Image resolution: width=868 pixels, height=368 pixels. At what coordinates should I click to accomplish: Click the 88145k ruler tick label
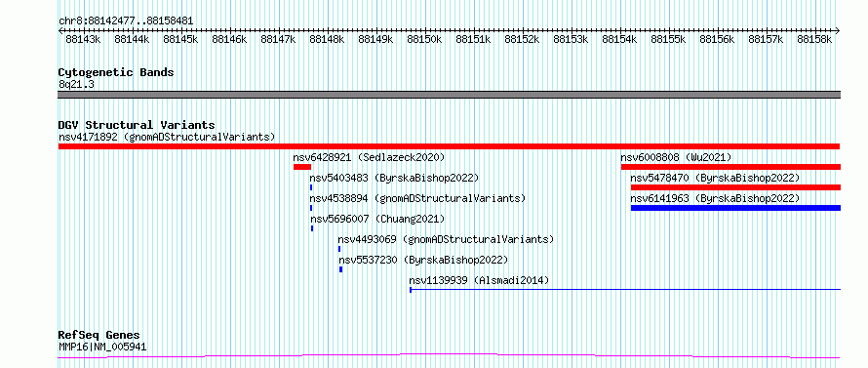pos(180,40)
